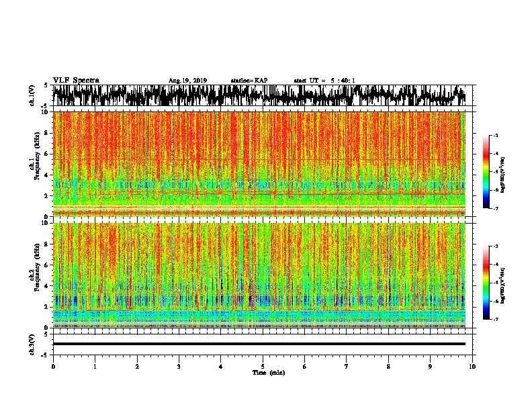The image size is (532, 411).
Task: Click the "-3" label on ch.2 colorbar
Action: (x=496, y=246)
